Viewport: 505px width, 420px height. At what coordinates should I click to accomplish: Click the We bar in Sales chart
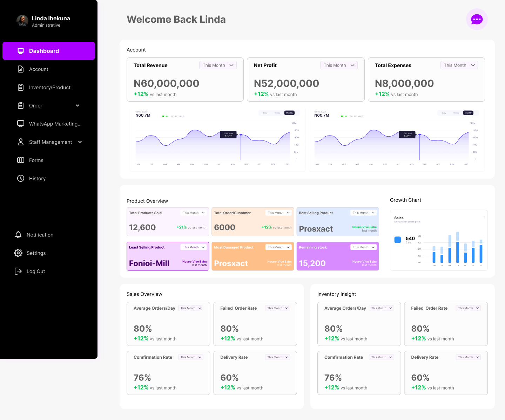[450, 249]
